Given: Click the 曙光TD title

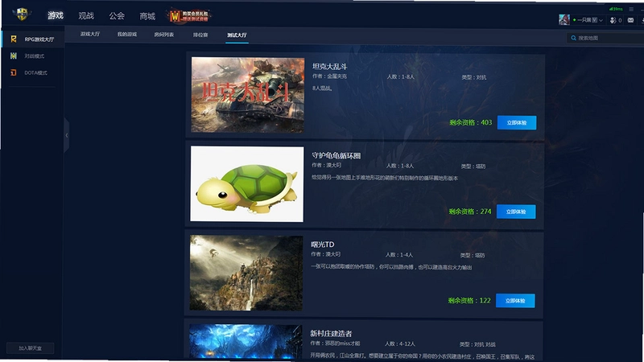Looking at the screenshot, I should pos(323,245).
